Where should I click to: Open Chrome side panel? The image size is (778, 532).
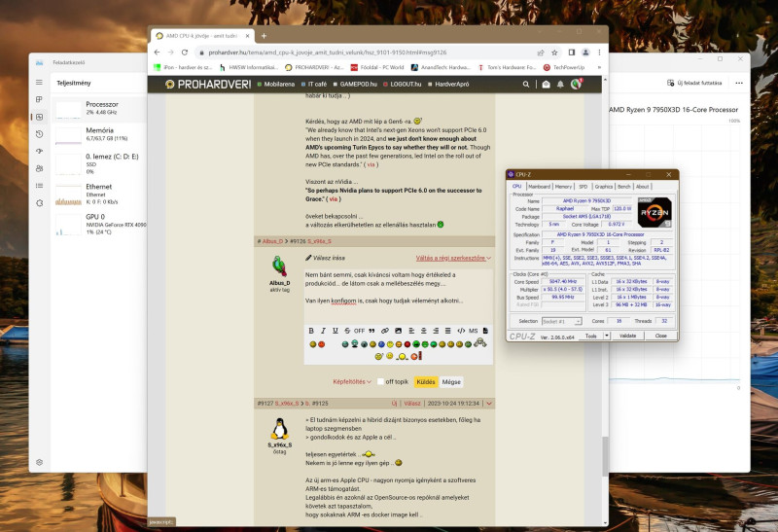572,53
